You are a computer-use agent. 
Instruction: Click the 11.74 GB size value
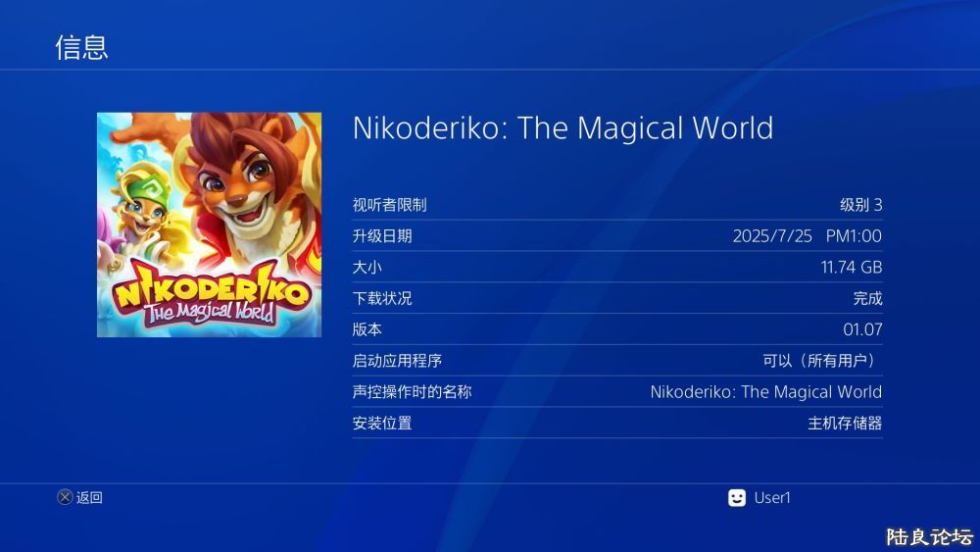852,268
